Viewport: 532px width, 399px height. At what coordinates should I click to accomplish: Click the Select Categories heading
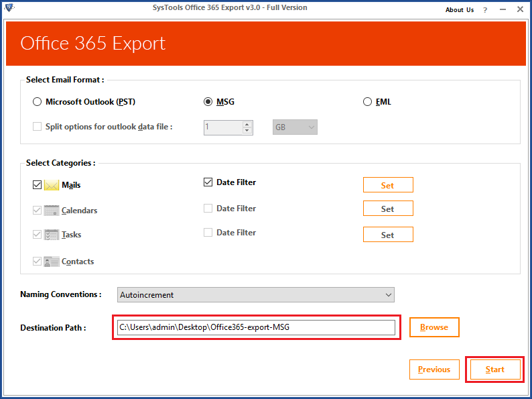(60, 163)
